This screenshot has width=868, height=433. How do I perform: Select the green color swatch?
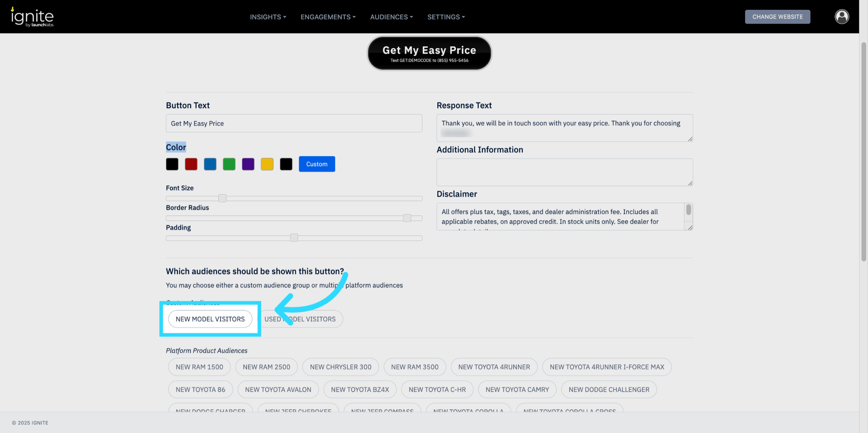(x=229, y=164)
